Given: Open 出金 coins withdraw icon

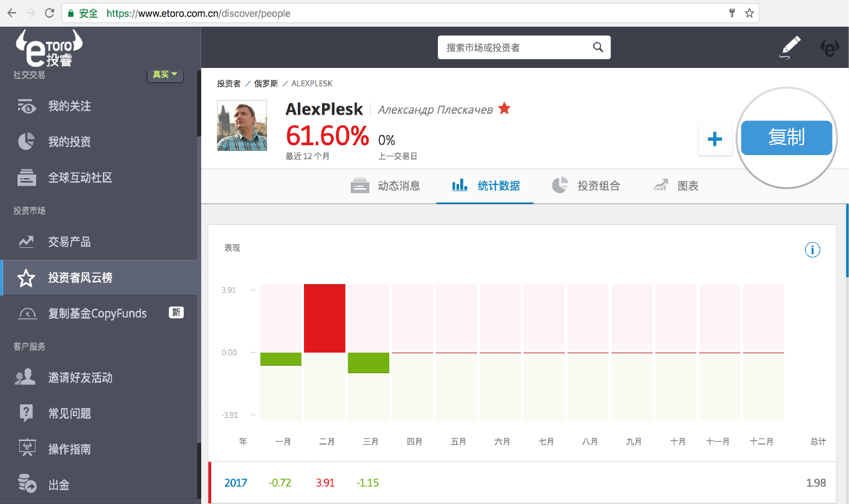Looking at the screenshot, I should pyautogui.click(x=26, y=483).
